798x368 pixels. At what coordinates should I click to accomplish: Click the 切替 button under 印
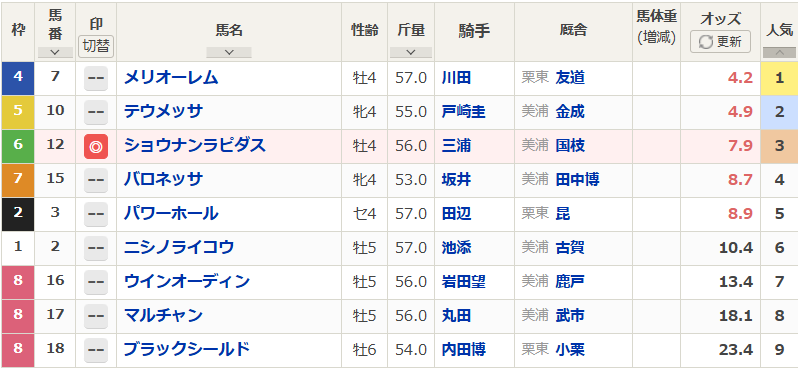click(x=96, y=46)
